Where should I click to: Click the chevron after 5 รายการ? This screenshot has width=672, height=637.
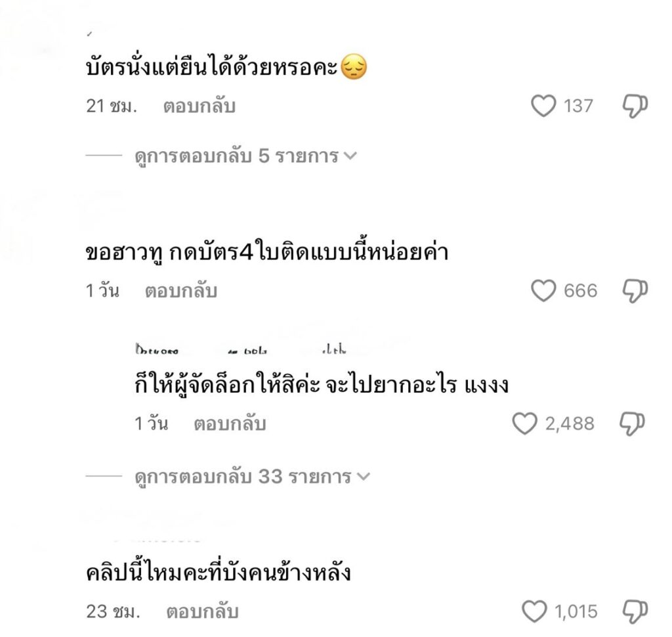pyautogui.click(x=350, y=157)
